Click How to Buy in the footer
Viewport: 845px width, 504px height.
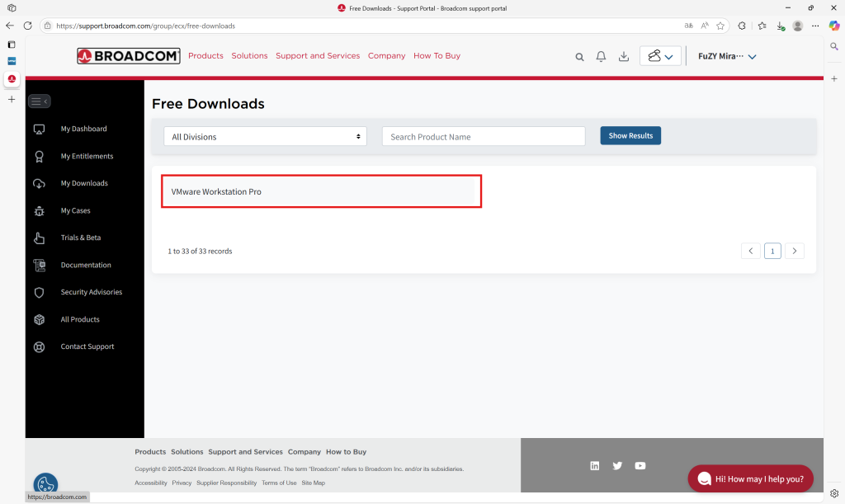tap(346, 452)
